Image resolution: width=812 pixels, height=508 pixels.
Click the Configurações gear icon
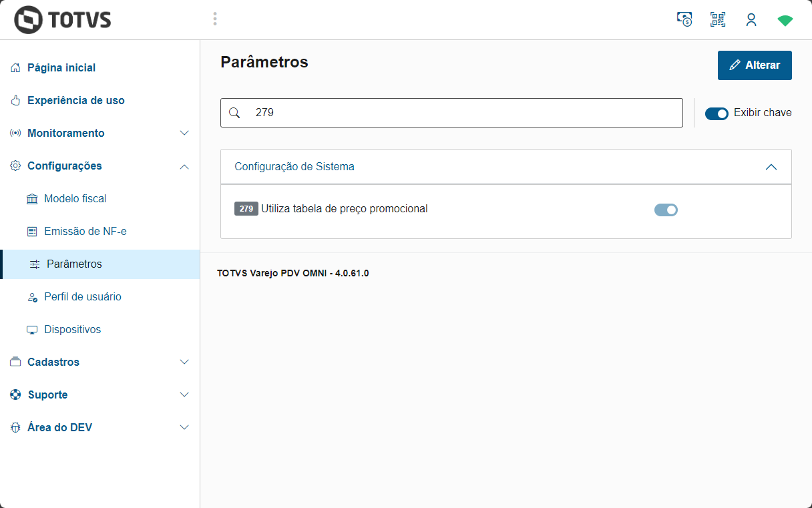click(x=15, y=166)
